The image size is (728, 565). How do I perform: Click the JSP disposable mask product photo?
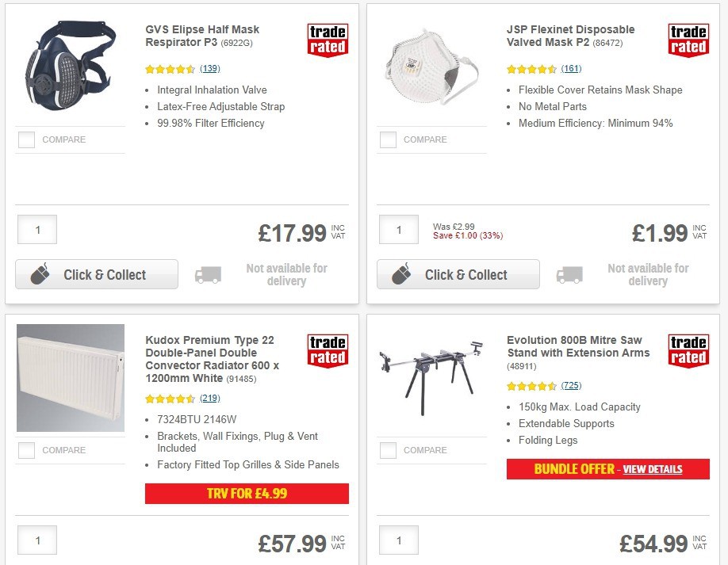431,67
